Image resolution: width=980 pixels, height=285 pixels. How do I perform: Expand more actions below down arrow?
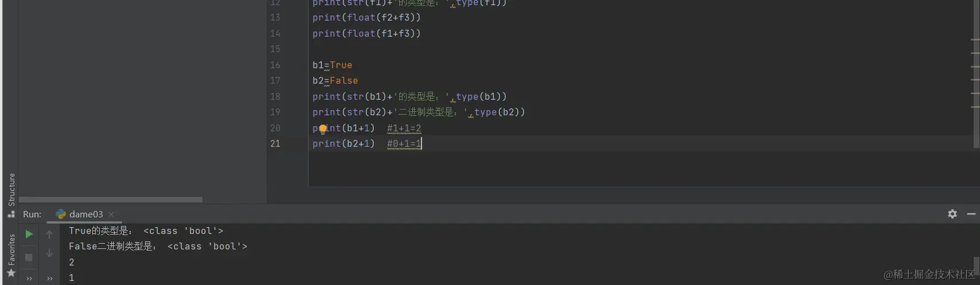tap(49, 279)
